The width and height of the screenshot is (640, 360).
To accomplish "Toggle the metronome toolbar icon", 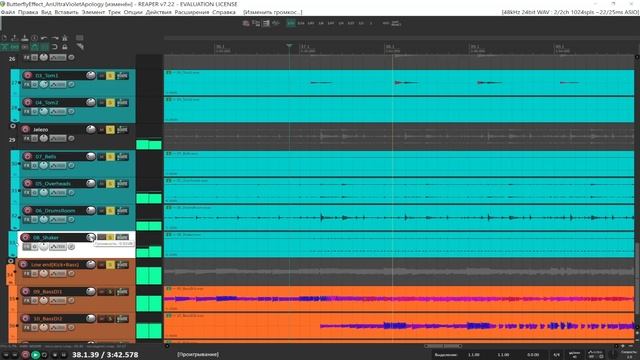I will (x=64, y=38).
